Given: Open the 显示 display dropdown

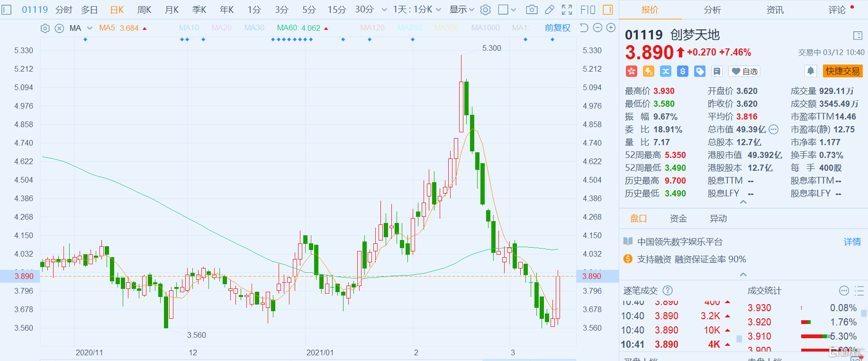Looking at the screenshot, I should pyautogui.click(x=461, y=9).
